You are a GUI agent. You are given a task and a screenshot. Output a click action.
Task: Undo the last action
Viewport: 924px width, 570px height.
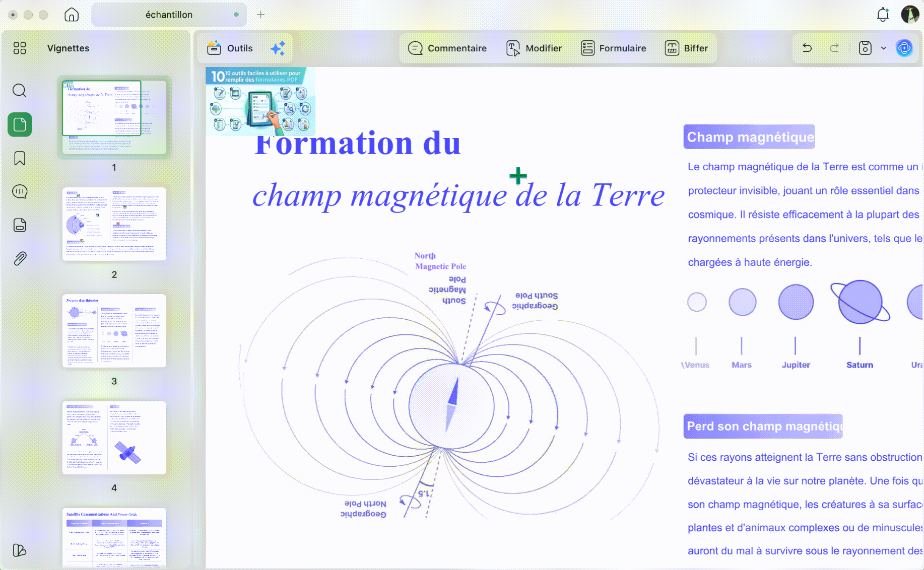pos(807,48)
